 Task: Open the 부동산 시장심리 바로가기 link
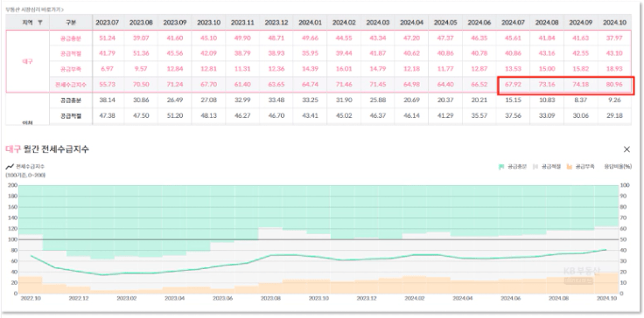[x=34, y=9]
